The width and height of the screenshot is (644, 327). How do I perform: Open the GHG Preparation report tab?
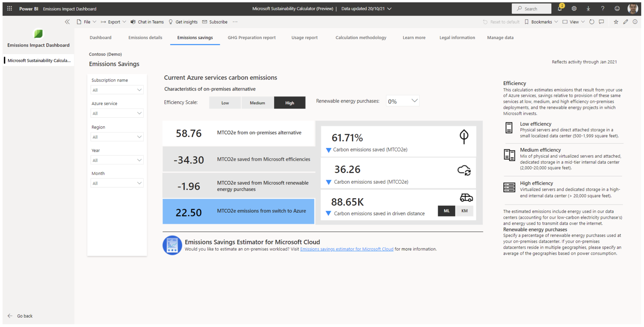tap(252, 37)
